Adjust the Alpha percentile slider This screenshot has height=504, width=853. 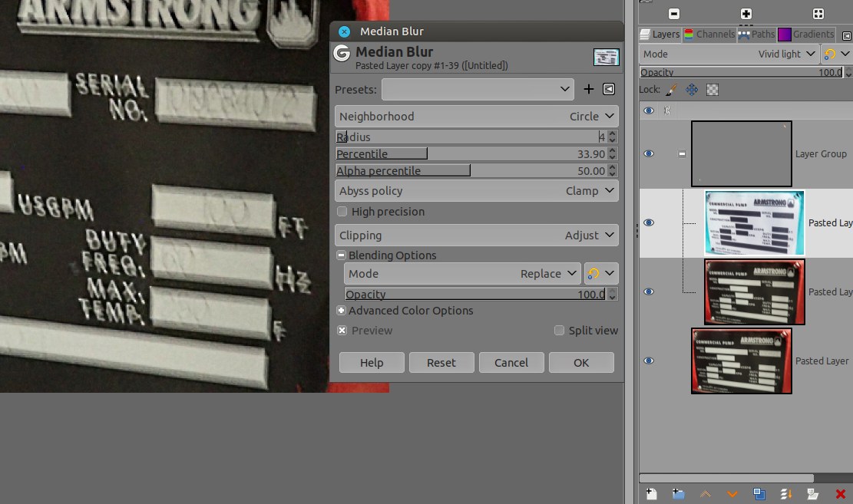471,171
